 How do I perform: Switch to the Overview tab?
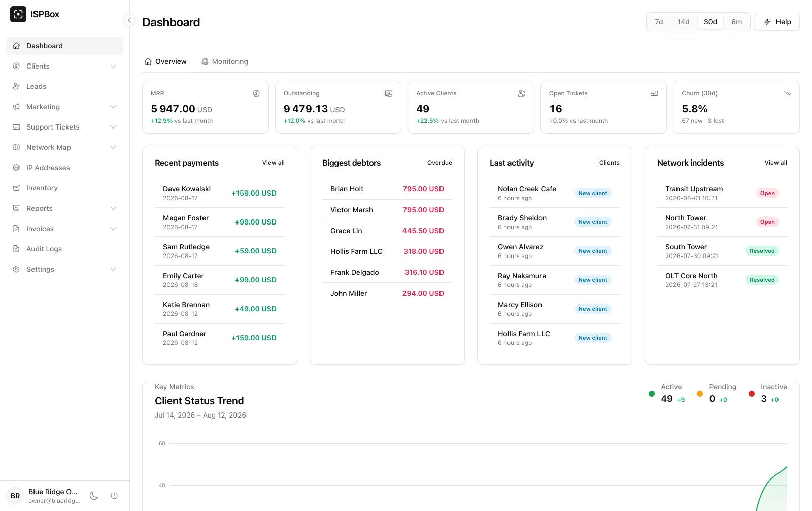point(165,61)
